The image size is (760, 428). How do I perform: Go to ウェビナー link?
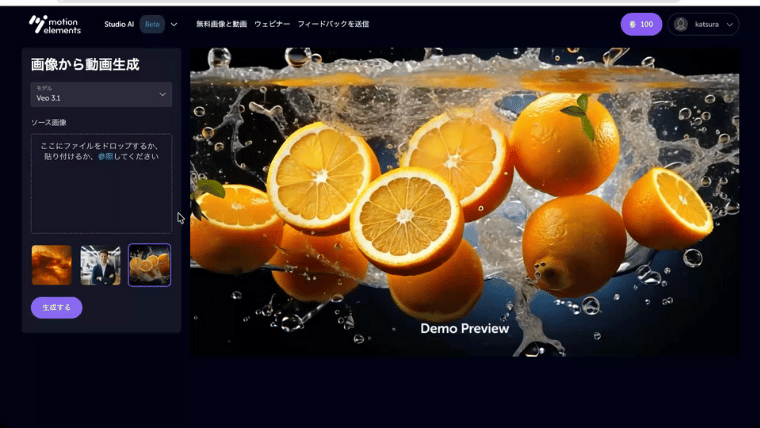(272, 24)
